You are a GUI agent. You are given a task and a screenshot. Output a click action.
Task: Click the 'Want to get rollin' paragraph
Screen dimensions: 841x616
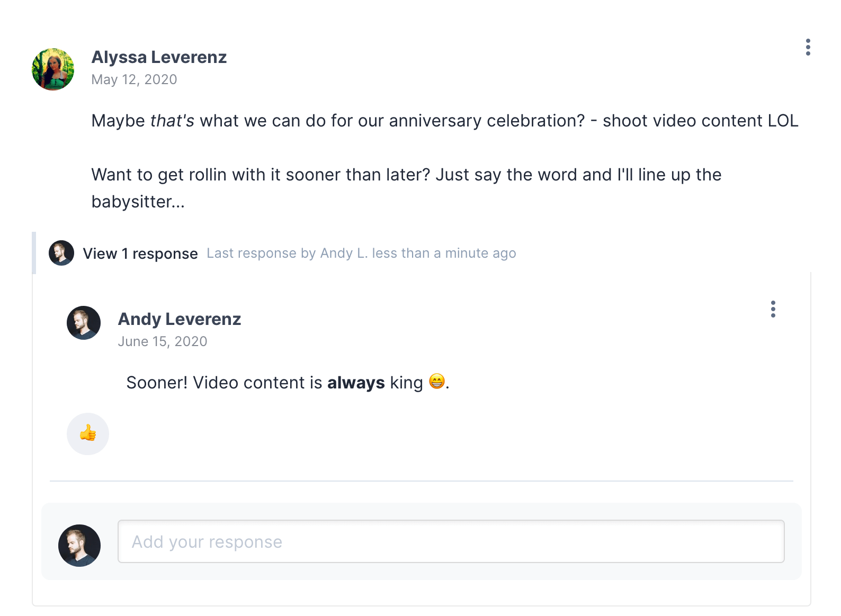tap(406, 175)
